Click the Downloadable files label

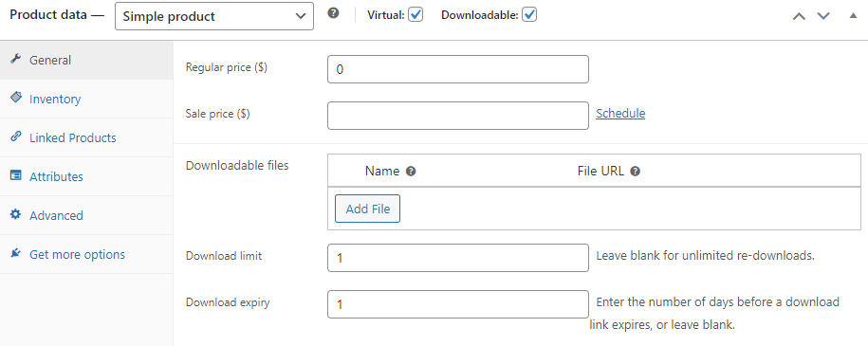pyautogui.click(x=237, y=165)
